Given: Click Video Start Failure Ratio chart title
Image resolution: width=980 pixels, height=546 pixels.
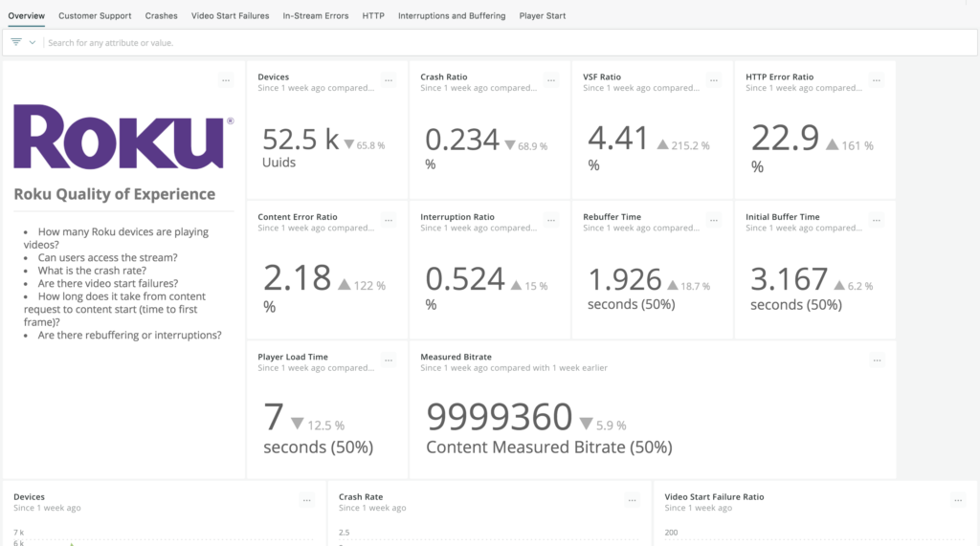Looking at the screenshot, I should point(714,496).
